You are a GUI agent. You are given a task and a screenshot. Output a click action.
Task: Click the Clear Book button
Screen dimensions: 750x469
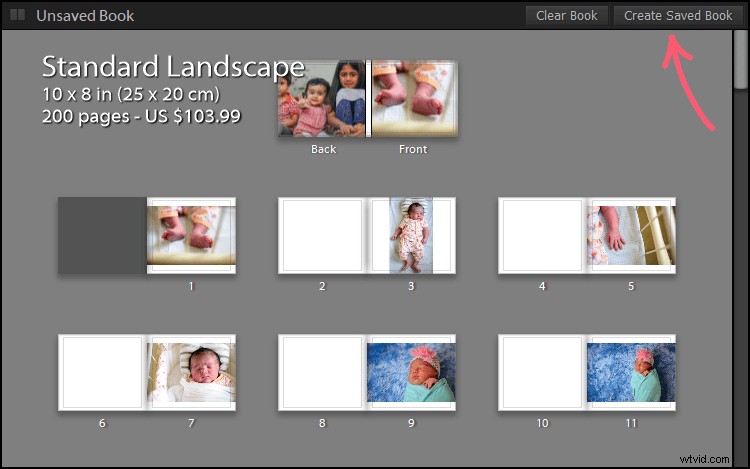567,15
